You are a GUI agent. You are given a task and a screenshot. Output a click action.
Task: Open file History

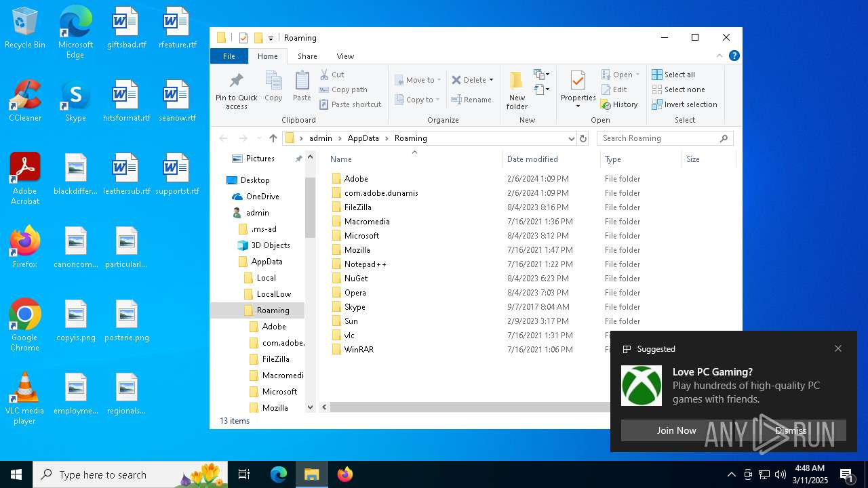(619, 104)
